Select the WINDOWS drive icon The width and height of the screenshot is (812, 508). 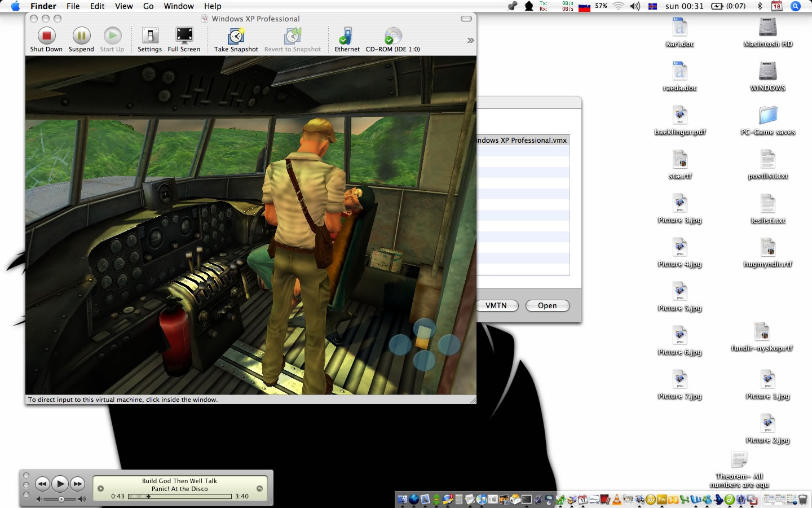[x=767, y=76]
